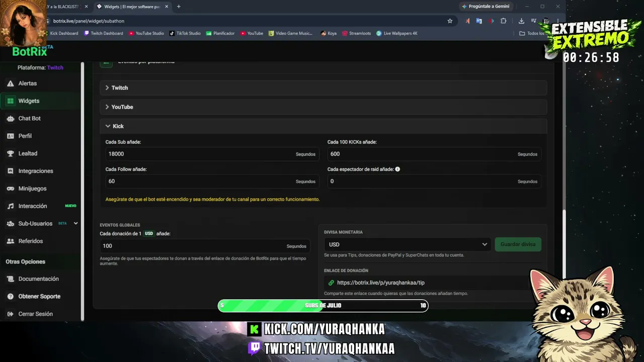The image size is (644, 362).
Task: Click the browser address bar URL
Action: coord(89,21)
